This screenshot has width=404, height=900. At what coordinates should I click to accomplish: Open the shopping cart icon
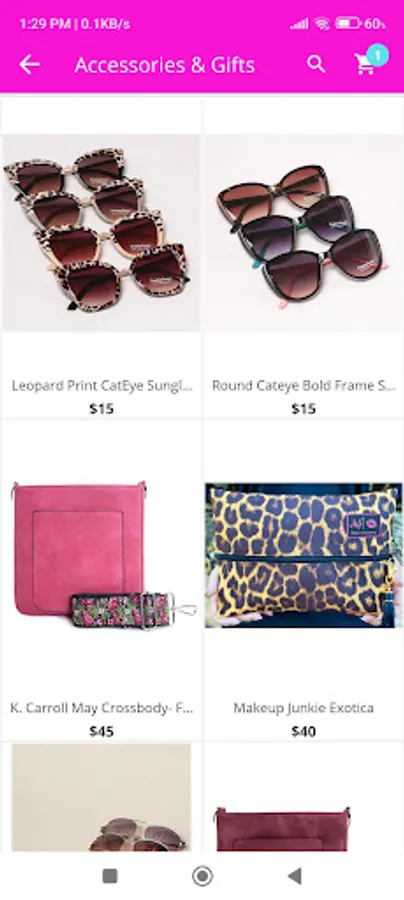365,65
